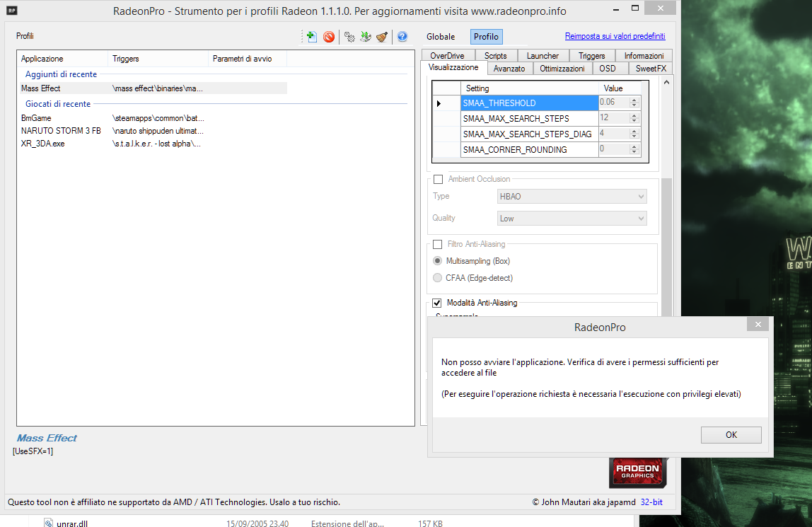Screen dimensions: 812x527
Task: Click the SMAA_CORNER_ROUNDING value field showing 0
Action: (614, 149)
